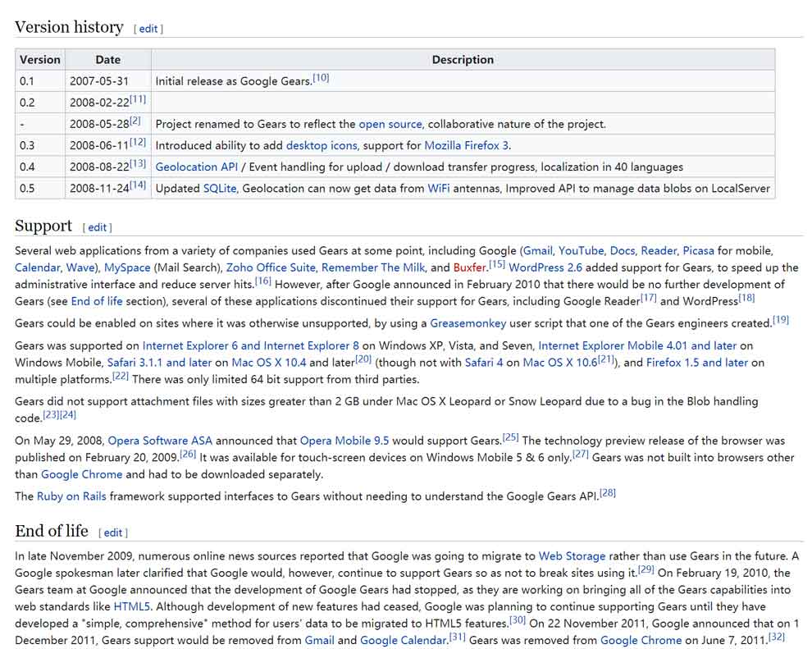Viewport: 812px width, 649px height.
Task: Select the 'Version' column header
Action: pos(40,60)
